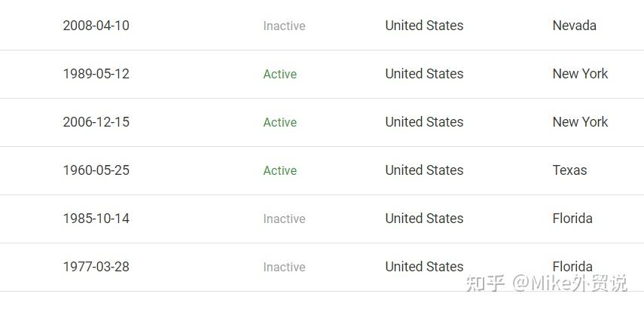Select the Active status beside 2006-12-15
This screenshot has width=644, height=309.
tap(279, 123)
